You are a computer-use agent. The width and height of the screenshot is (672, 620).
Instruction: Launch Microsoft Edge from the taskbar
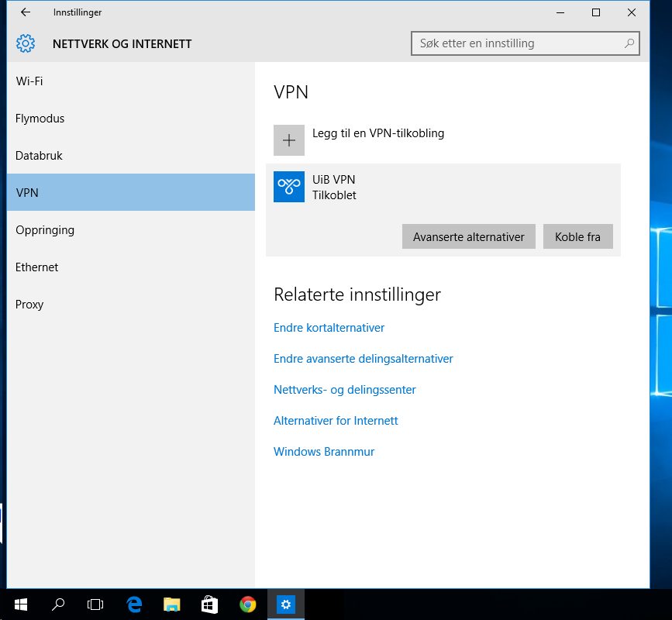(x=134, y=604)
